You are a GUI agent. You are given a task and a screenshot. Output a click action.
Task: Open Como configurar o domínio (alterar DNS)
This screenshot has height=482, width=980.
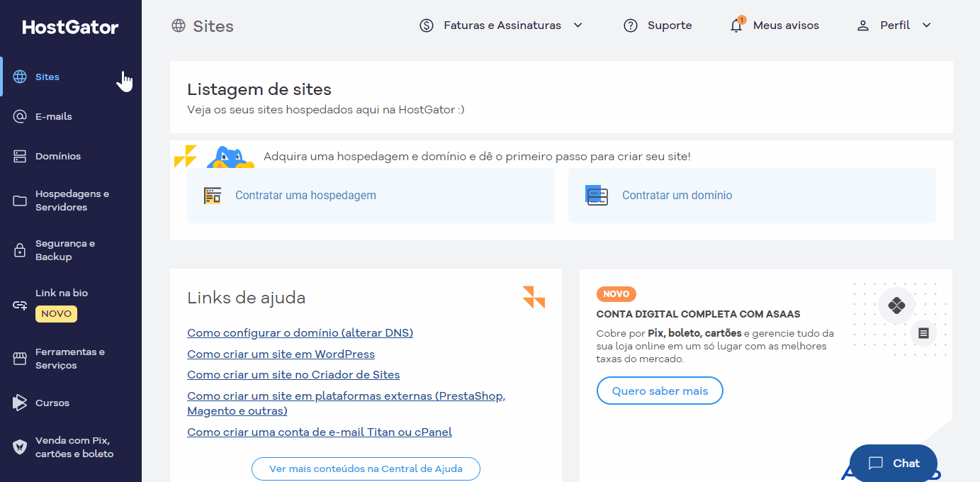tap(300, 332)
